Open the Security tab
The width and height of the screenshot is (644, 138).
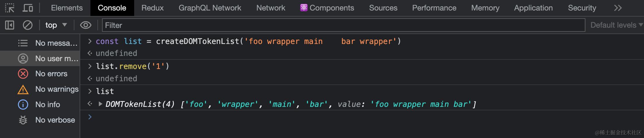pyautogui.click(x=582, y=8)
